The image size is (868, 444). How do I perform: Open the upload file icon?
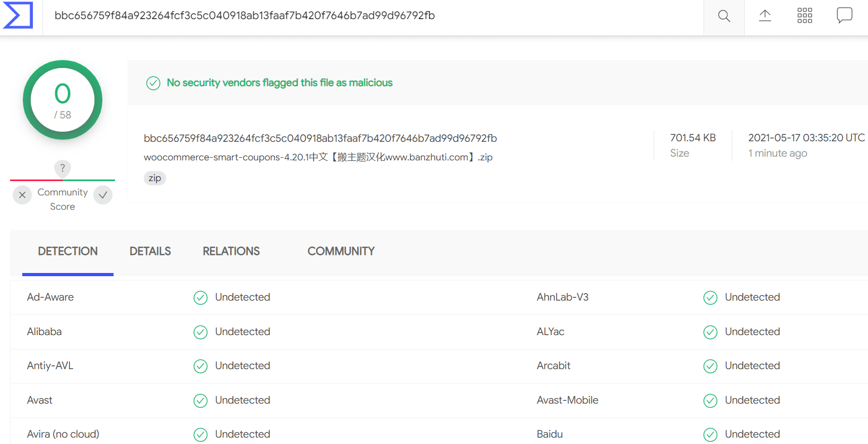[x=765, y=15]
